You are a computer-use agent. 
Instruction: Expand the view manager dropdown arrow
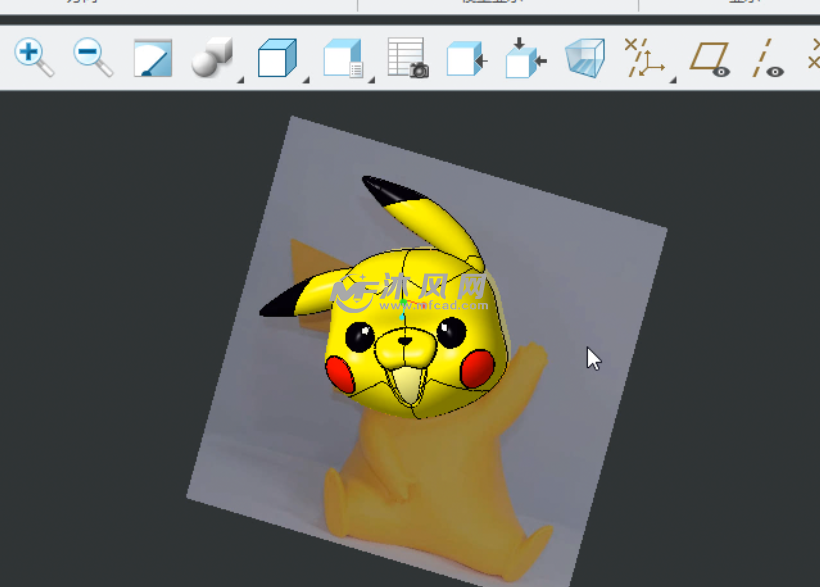tap(371, 80)
